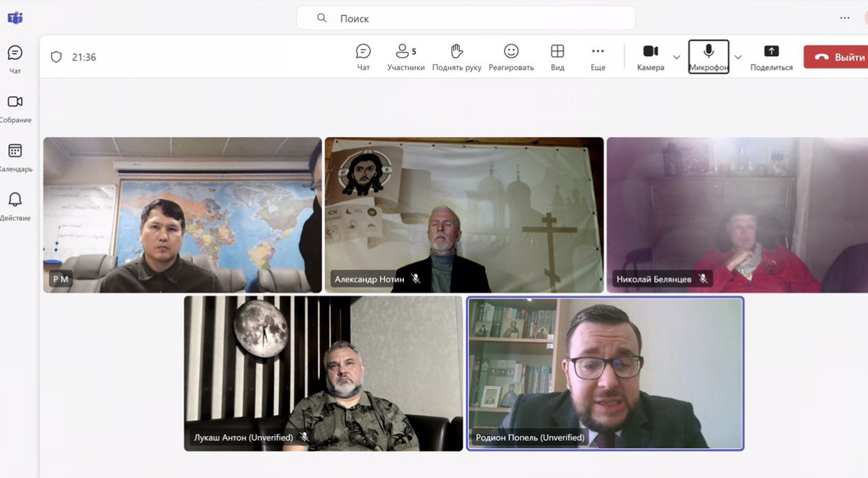
Task: Click the Лукаш Антон (Unverified) name label
Action: point(243,437)
